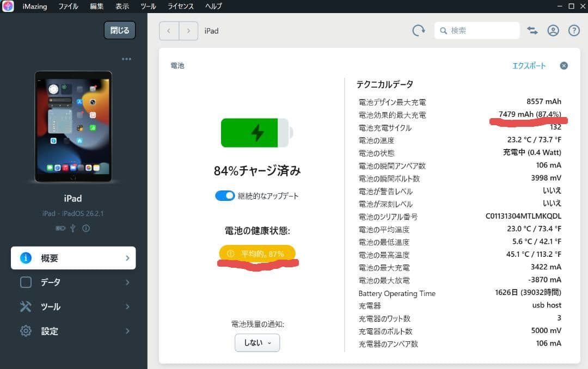Click the refresh icon above テクニカルデータ

pos(418,30)
